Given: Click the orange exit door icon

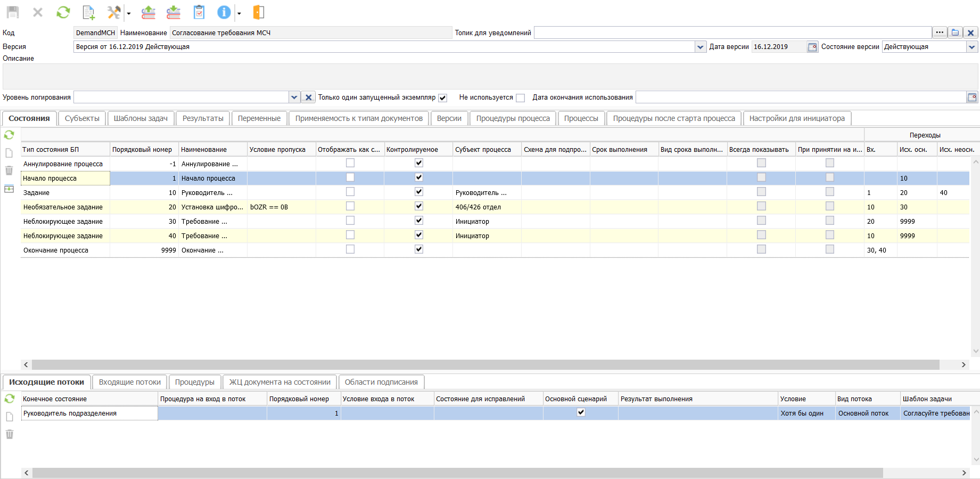Looking at the screenshot, I should tap(259, 12).
